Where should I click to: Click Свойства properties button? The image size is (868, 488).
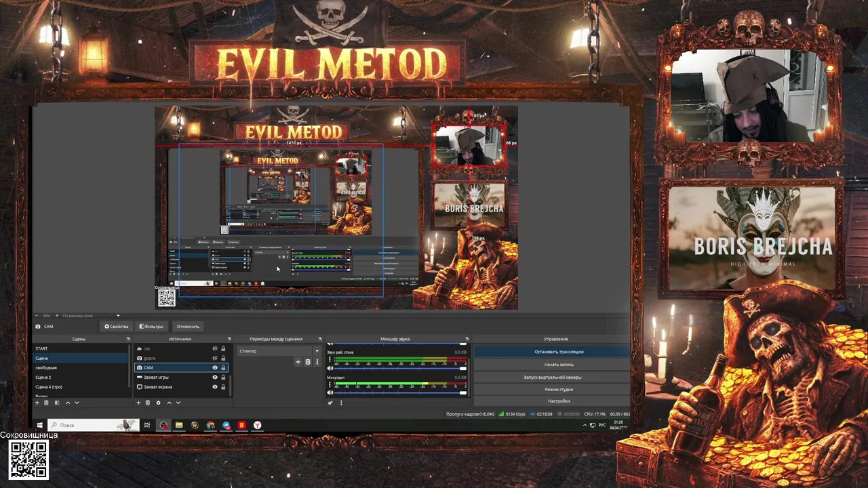pyautogui.click(x=117, y=327)
